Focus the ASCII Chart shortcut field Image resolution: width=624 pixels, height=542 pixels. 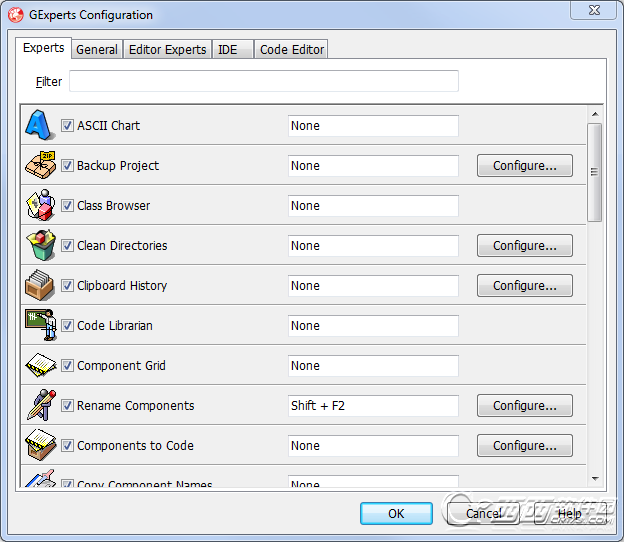click(x=373, y=126)
